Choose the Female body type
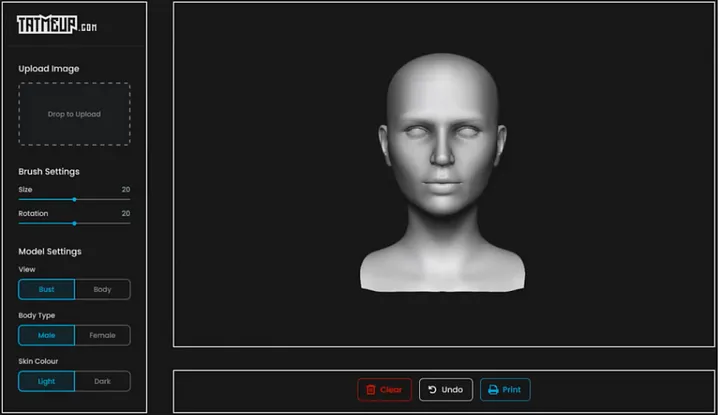720x415 pixels. [x=102, y=335]
